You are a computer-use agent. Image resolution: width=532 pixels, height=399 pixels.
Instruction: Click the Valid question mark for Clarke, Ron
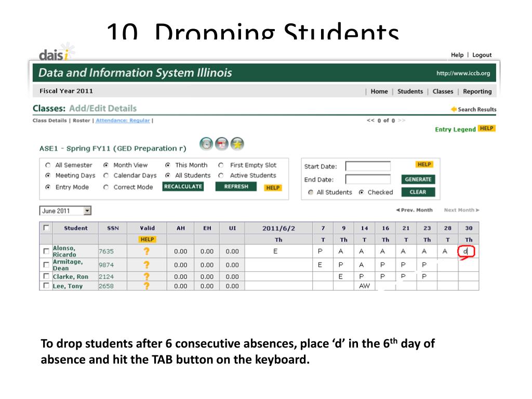(x=147, y=276)
